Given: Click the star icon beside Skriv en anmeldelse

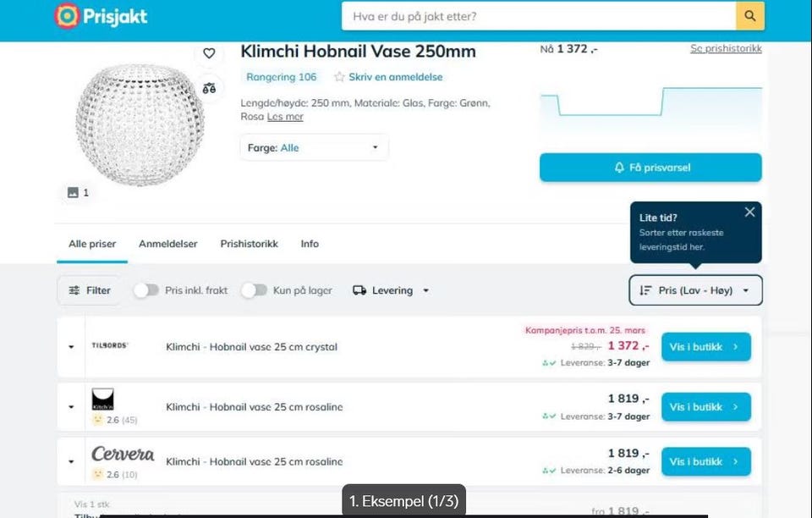Looking at the screenshot, I should 339,77.
